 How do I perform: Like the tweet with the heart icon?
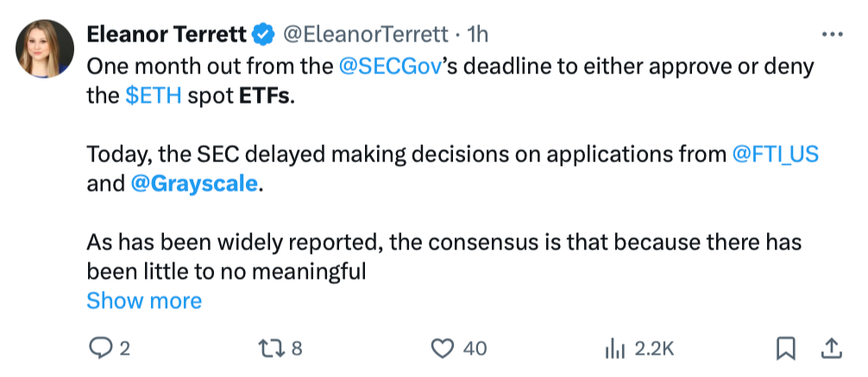[x=443, y=348]
